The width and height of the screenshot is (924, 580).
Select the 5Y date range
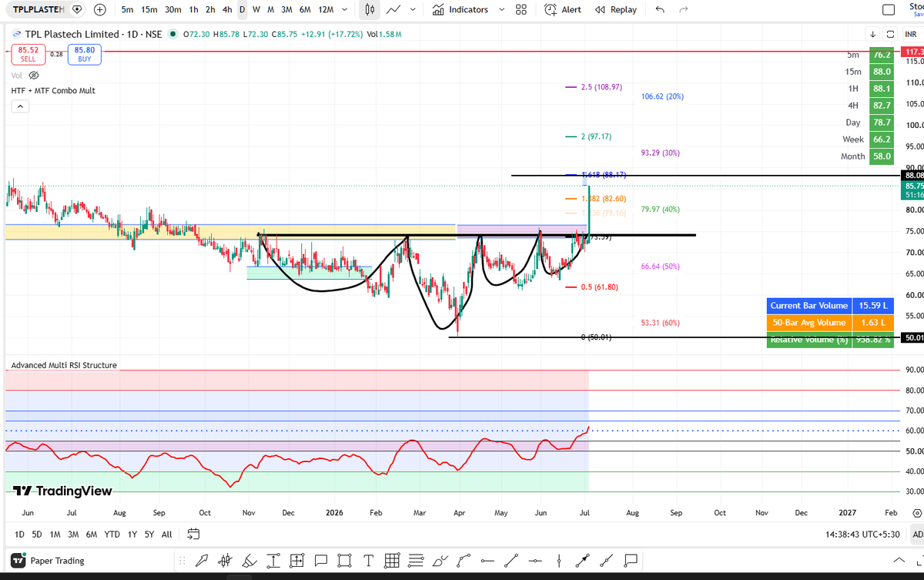pyautogui.click(x=149, y=534)
